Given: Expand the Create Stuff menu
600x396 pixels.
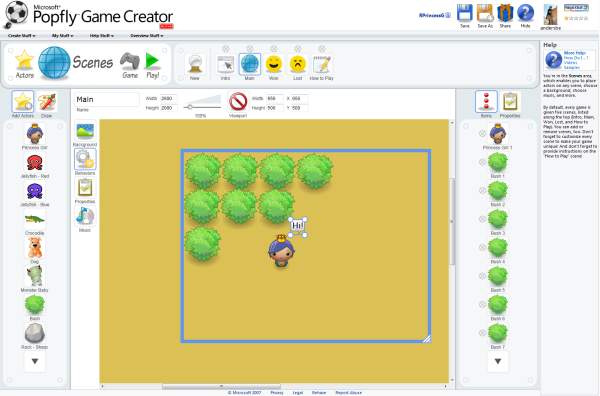Looking at the screenshot, I should coord(21,36).
